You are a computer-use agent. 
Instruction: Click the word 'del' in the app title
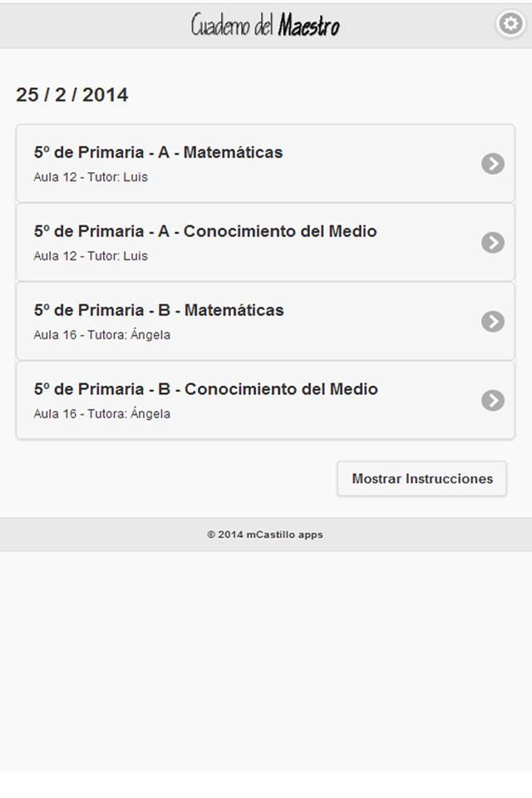click(264, 26)
